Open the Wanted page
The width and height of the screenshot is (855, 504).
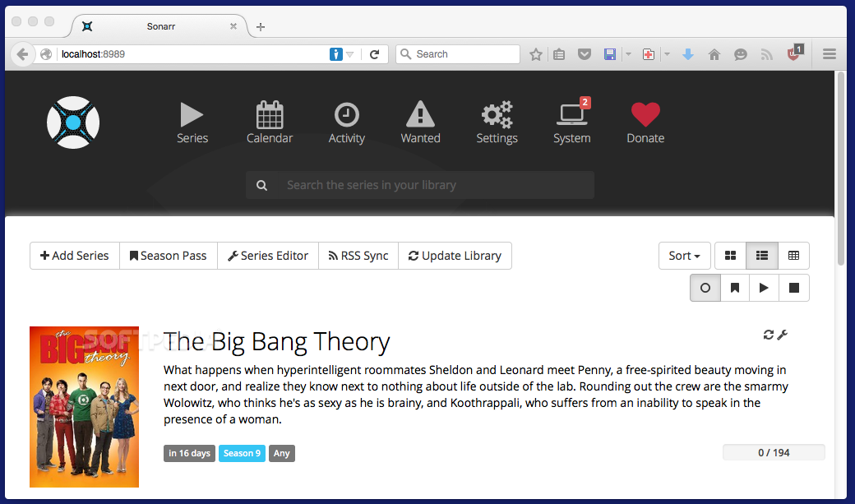click(420, 121)
